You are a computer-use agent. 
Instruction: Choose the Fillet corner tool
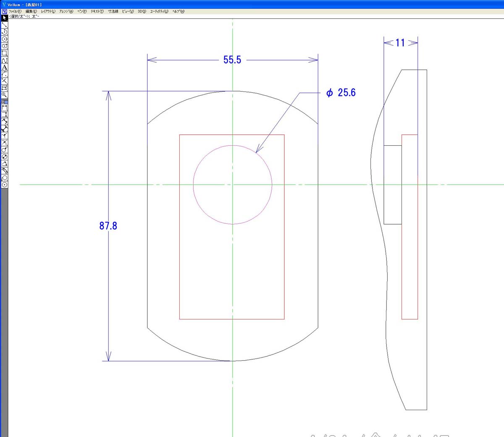(x=4, y=74)
